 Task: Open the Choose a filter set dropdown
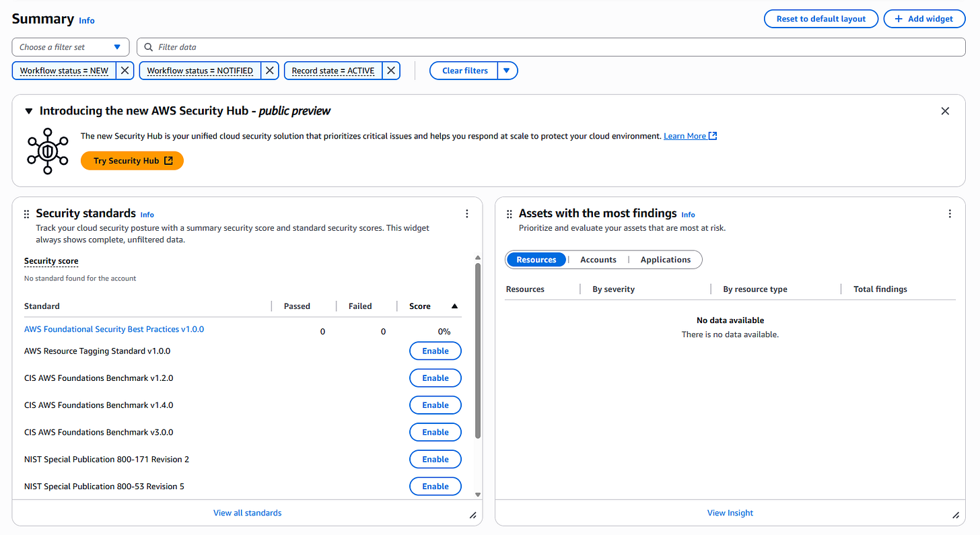[x=71, y=47]
